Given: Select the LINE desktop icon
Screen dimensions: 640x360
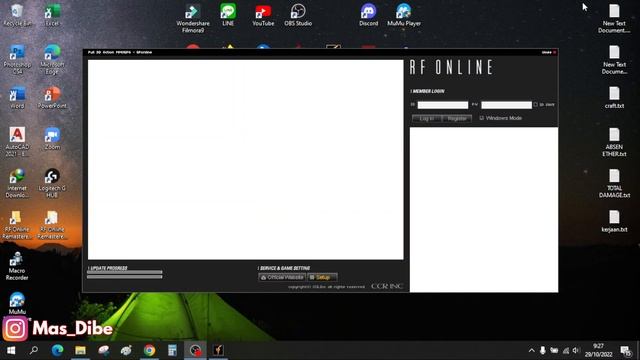Looking at the screenshot, I should tap(228, 15).
